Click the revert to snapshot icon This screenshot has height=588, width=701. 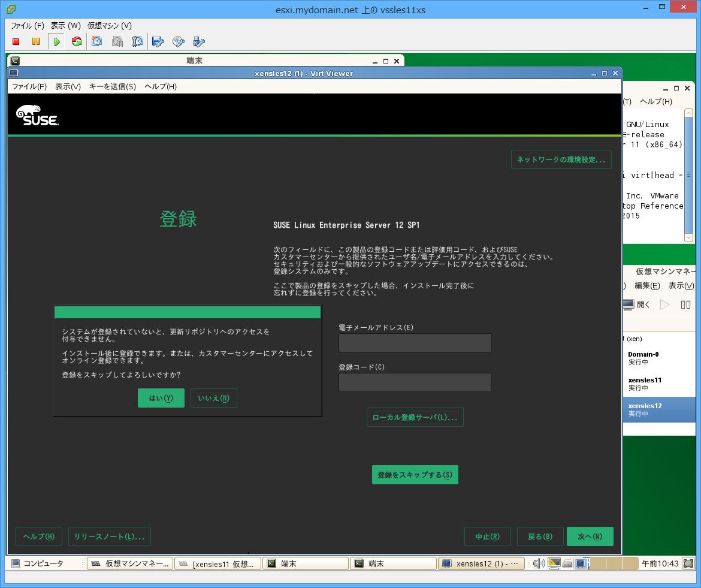click(x=117, y=41)
